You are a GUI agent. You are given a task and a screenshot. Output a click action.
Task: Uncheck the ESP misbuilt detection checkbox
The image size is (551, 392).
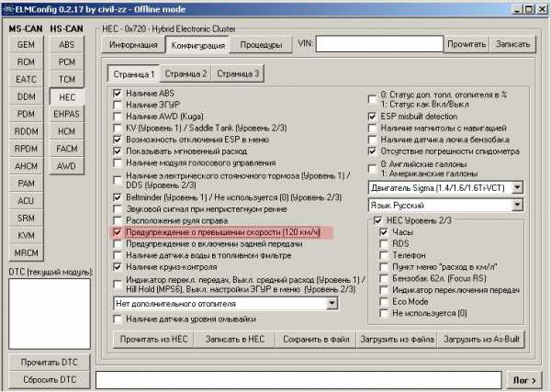pos(373,117)
